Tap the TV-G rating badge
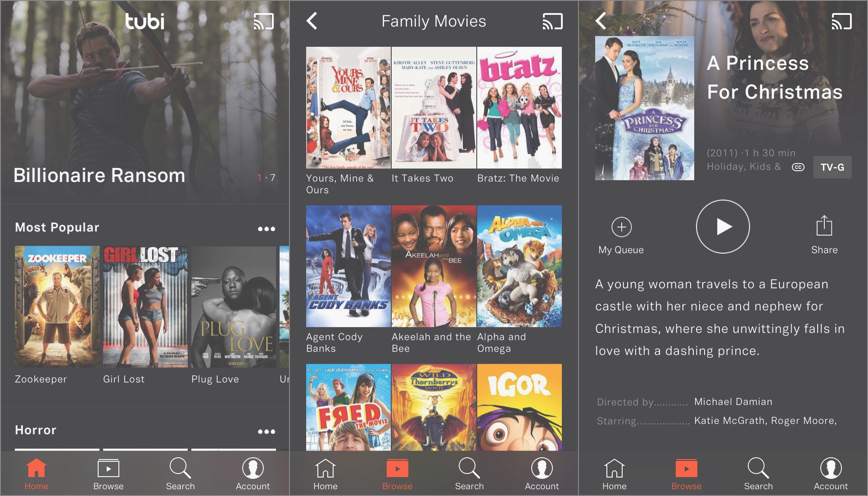Viewport: 868px width, 496px height. click(832, 167)
